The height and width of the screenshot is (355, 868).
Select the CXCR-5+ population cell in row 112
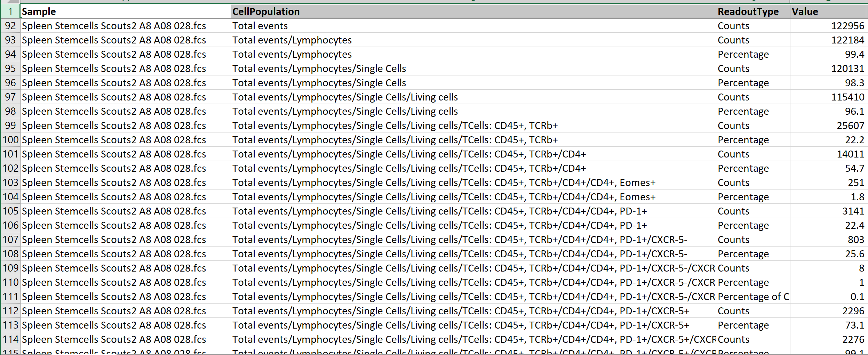(473, 311)
